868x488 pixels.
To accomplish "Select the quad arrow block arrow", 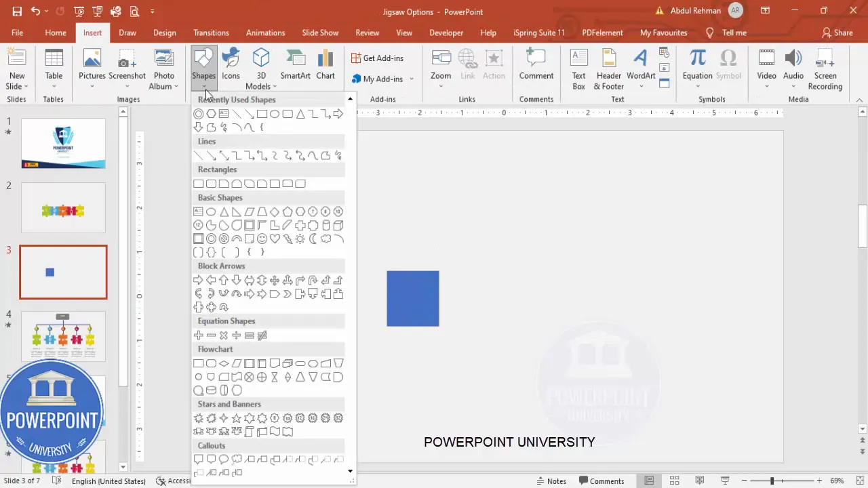I will 275,280.
